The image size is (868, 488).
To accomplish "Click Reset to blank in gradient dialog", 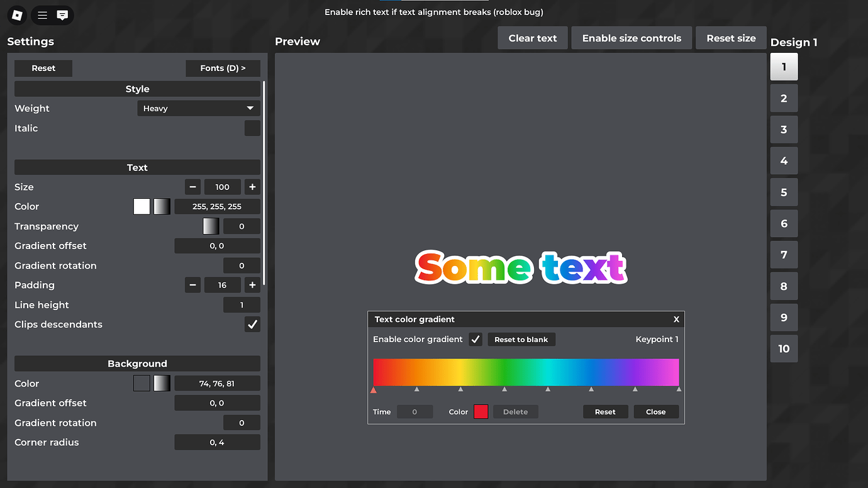I will coord(521,339).
